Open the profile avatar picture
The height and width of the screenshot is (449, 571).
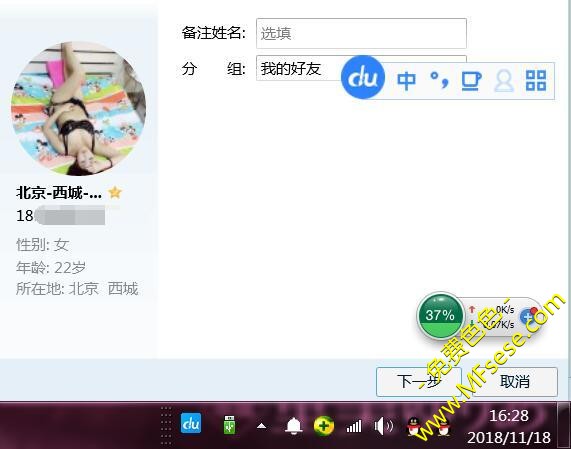[78, 109]
